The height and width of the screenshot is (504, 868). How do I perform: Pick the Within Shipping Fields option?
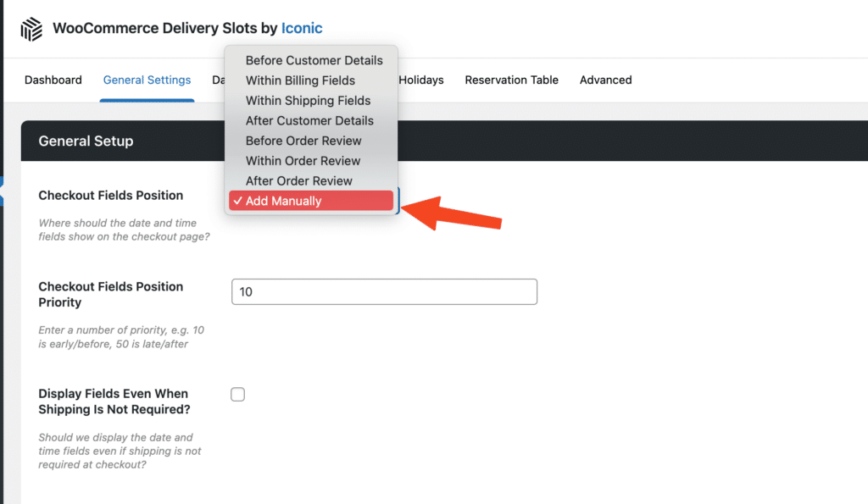click(x=308, y=101)
